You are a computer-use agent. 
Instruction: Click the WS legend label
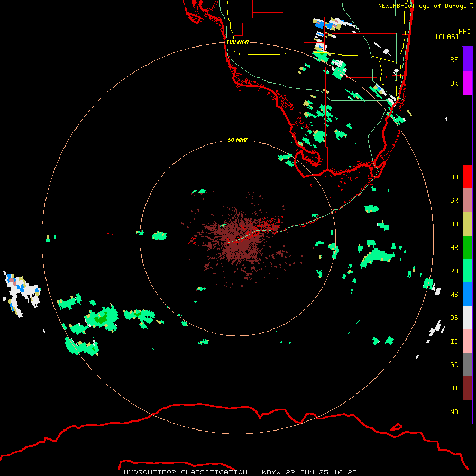pyautogui.click(x=454, y=295)
